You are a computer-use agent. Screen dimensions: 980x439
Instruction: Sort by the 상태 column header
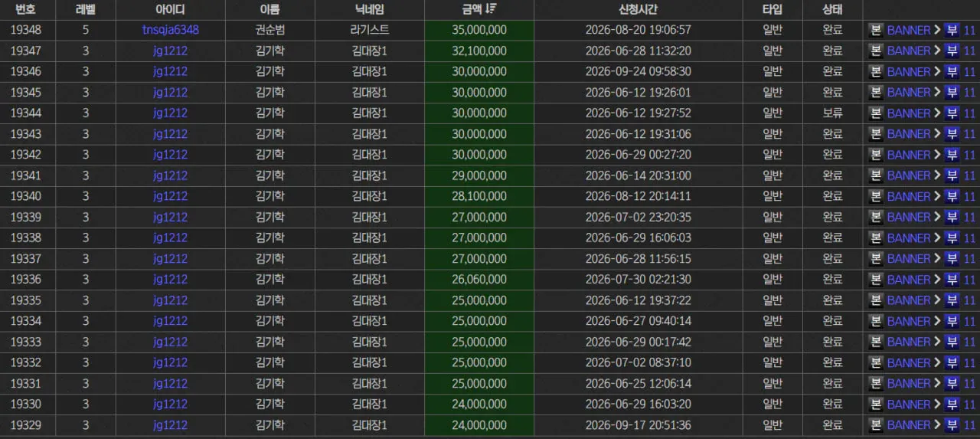tap(832, 9)
